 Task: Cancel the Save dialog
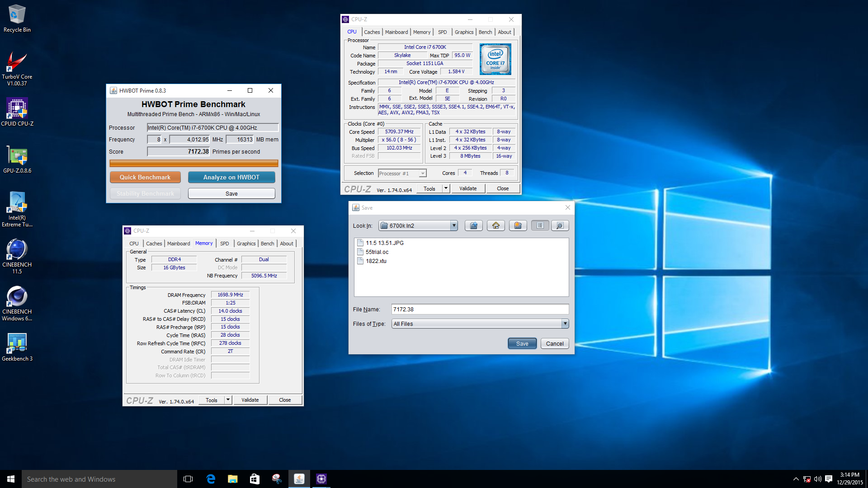555,343
